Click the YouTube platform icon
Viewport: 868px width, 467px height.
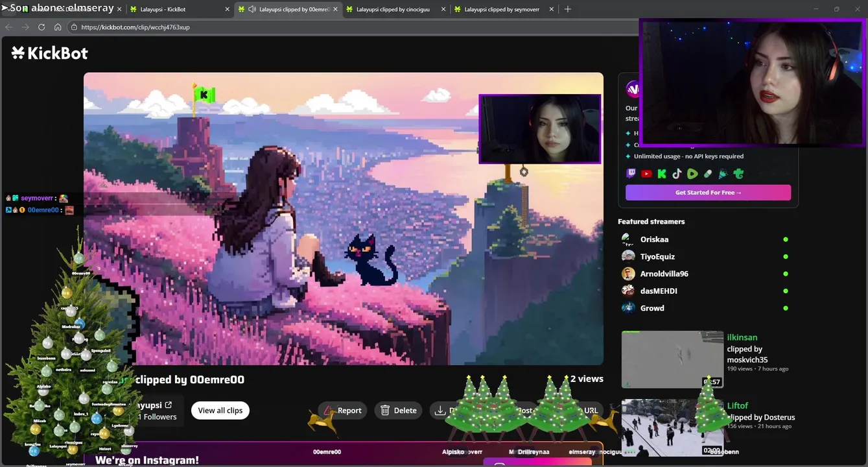coord(646,174)
